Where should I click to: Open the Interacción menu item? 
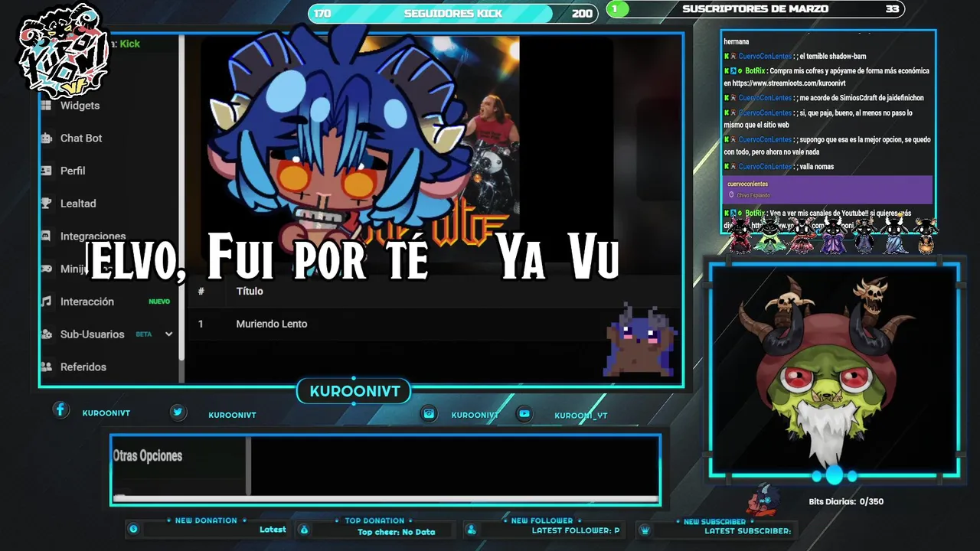87,302
